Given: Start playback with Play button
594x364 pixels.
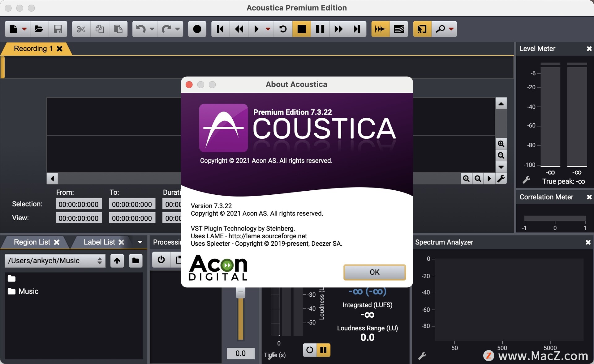Looking at the screenshot, I should [x=256, y=29].
